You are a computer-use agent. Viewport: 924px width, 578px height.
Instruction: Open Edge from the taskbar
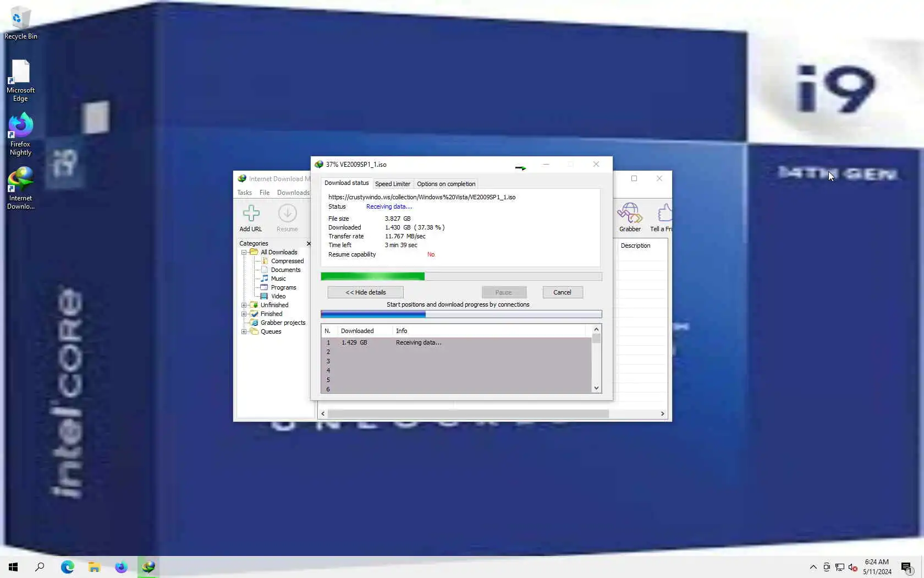pos(67,566)
